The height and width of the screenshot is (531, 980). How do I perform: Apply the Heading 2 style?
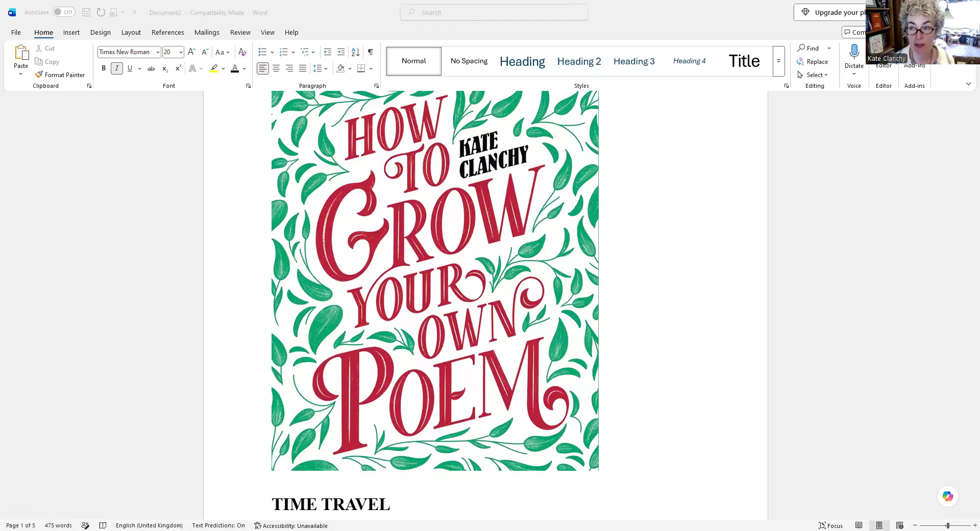pos(579,61)
